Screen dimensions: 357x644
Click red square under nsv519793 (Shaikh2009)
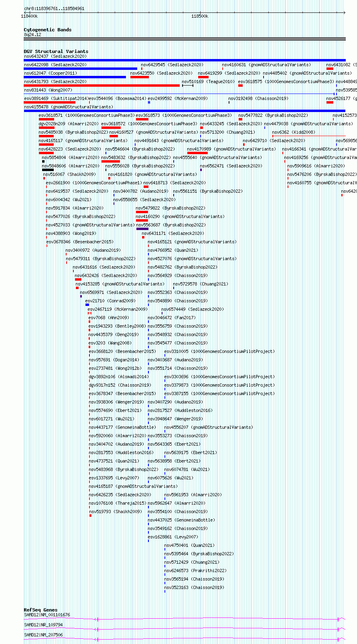point(90,516)
